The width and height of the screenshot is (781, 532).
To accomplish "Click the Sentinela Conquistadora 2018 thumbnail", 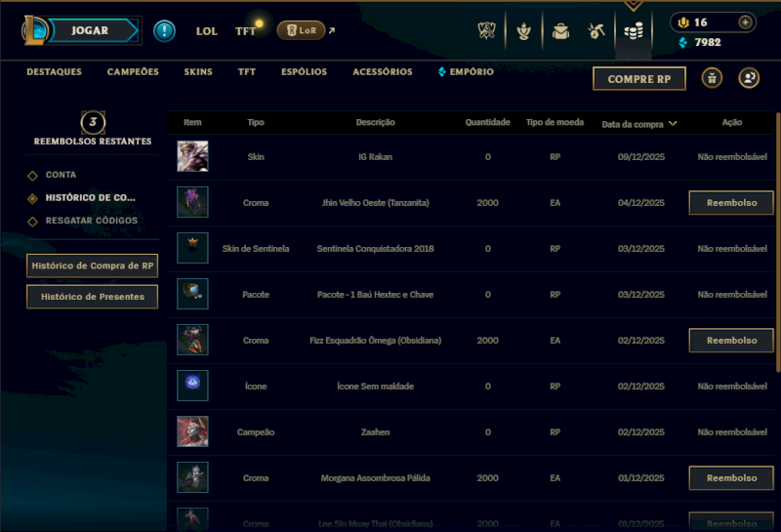I will tap(192, 248).
